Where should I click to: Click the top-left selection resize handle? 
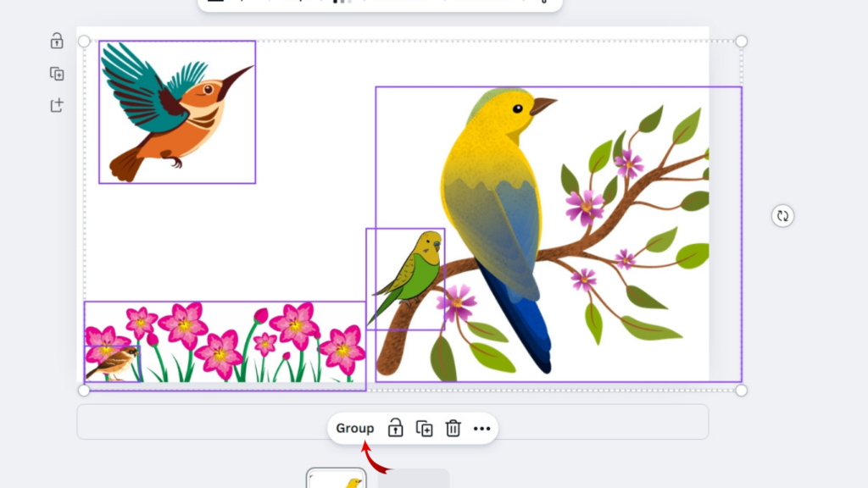pyautogui.click(x=84, y=42)
